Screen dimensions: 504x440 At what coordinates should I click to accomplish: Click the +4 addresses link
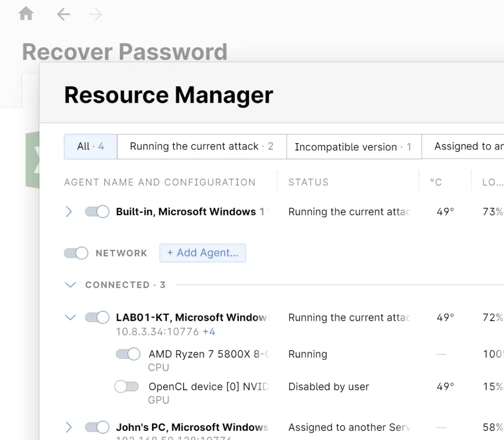pyautogui.click(x=209, y=331)
